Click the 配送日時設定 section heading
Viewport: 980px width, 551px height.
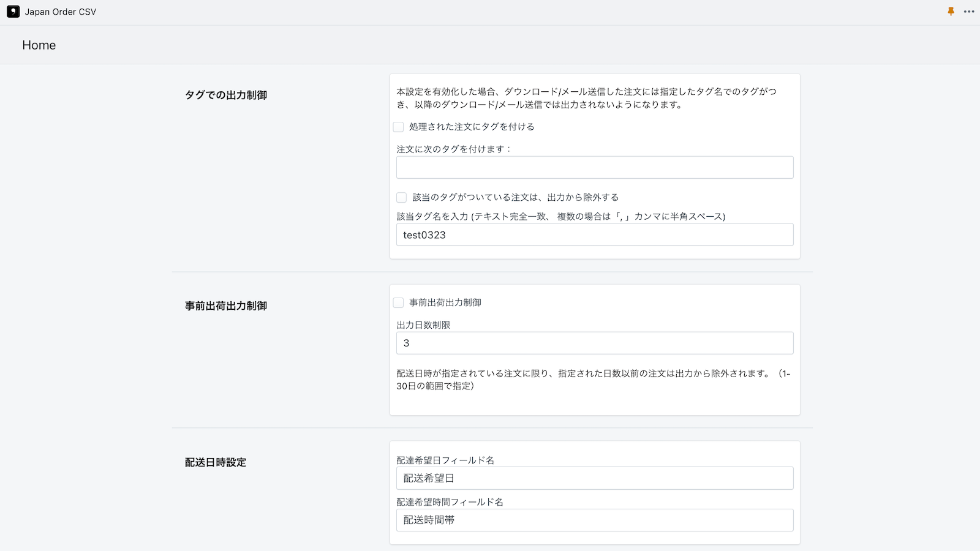tap(215, 462)
